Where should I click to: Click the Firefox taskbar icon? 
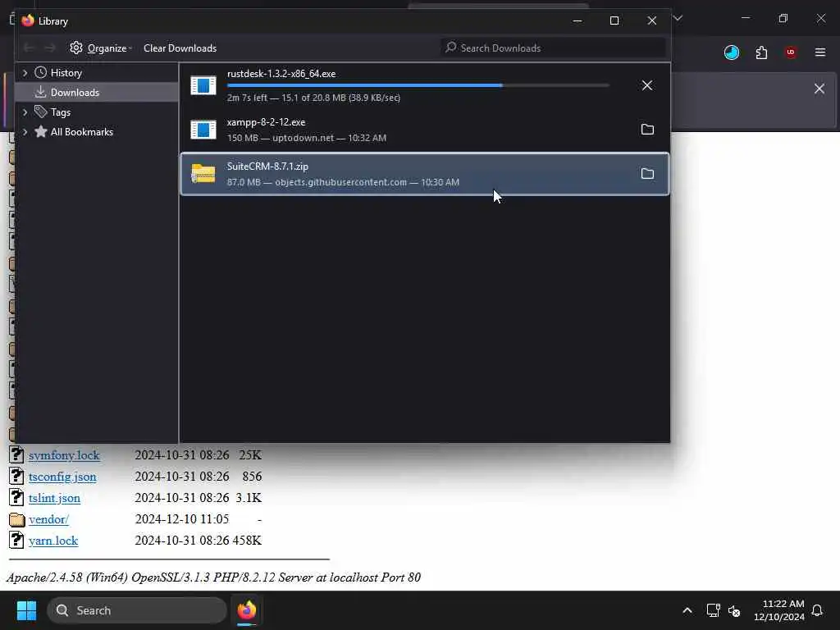[246, 610]
